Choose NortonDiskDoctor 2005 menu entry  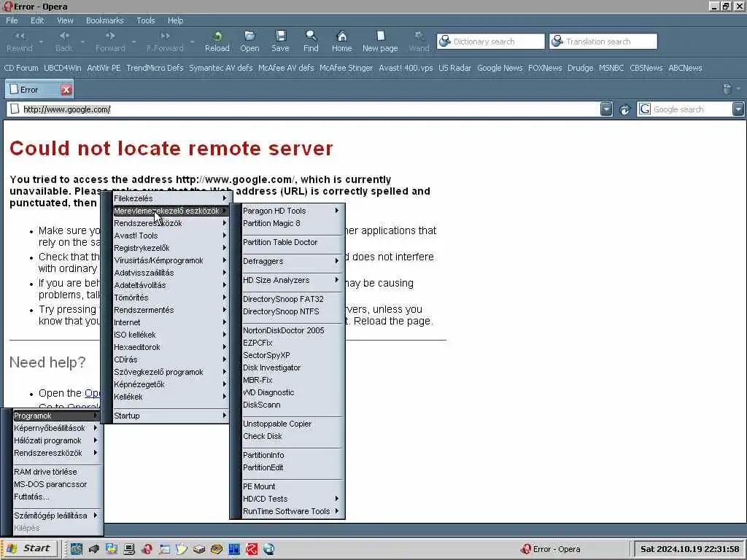[293, 330]
